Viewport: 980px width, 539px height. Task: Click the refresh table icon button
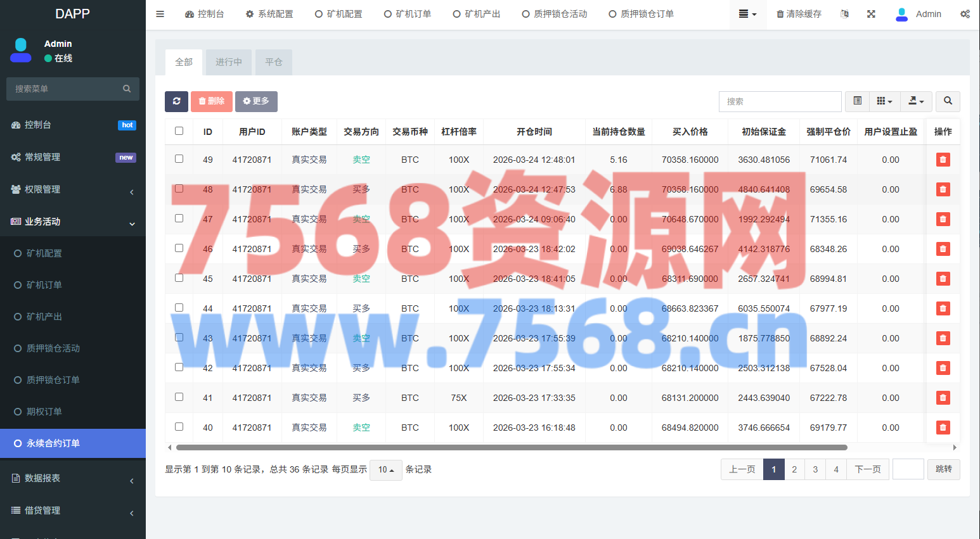[x=176, y=101]
